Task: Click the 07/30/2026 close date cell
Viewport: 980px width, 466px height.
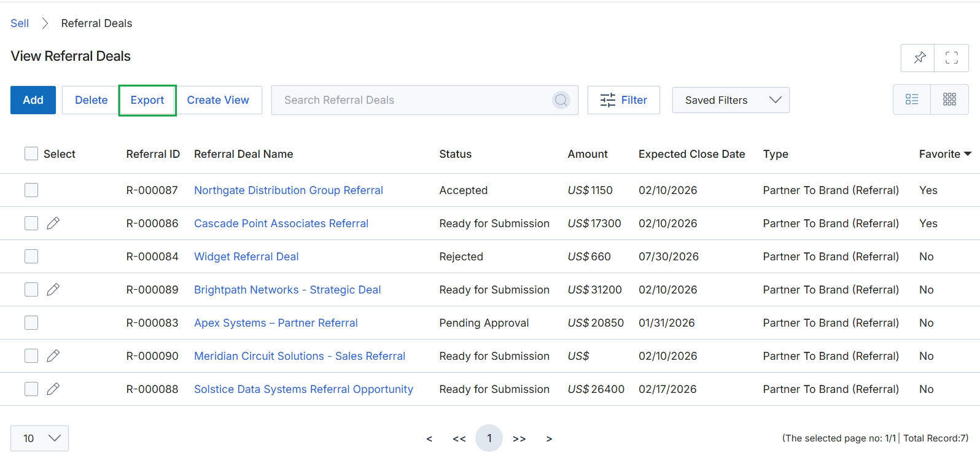Action: point(669,257)
